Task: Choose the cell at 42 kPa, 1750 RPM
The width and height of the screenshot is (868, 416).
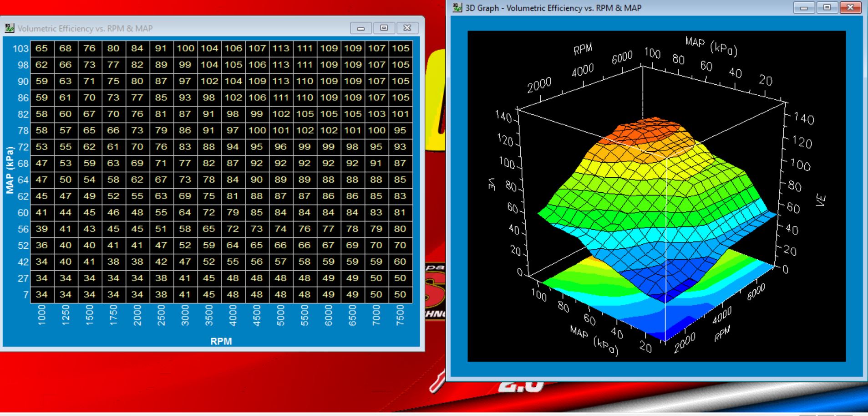Action: coord(113,262)
